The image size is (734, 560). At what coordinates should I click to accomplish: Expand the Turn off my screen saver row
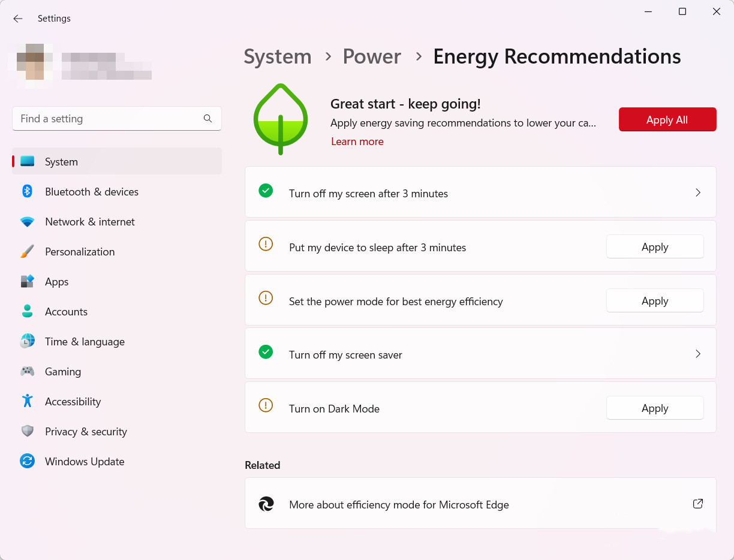[x=697, y=354]
